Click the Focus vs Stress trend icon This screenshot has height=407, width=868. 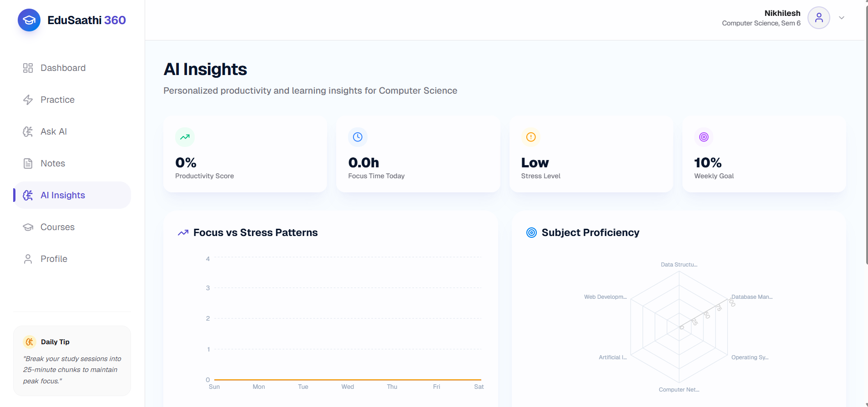[183, 233]
